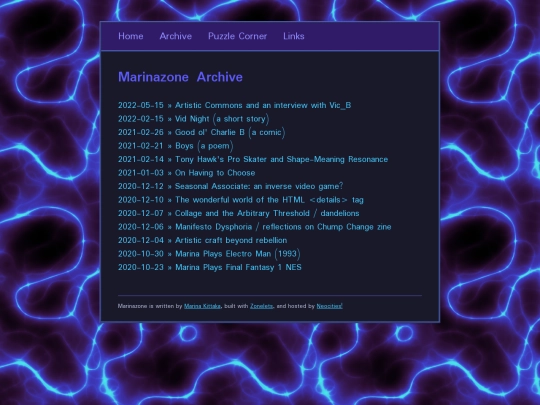Follow the Zonelets footer link
The height and width of the screenshot is (405, 540).
coord(261,306)
